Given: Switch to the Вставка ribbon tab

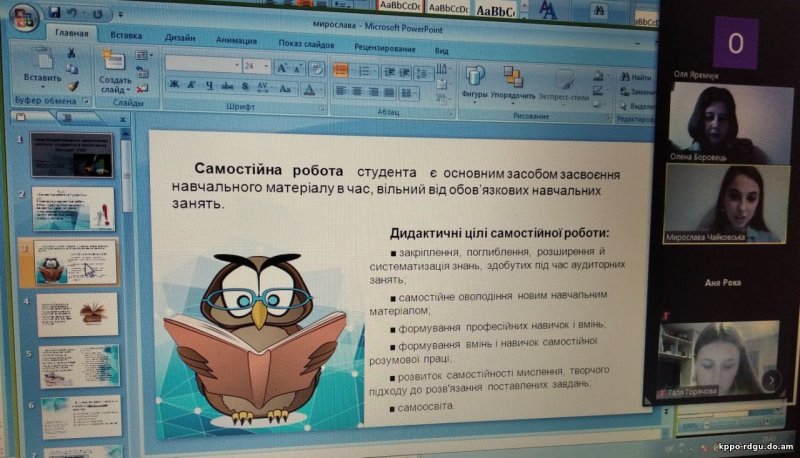Looking at the screenshot, I should click(x=126, y=35).
